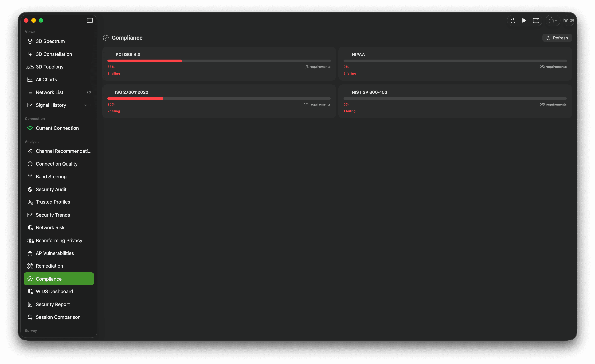Click the 3D Constellation sparkle icon
The height and width of the screenshot is (364, 595).
tap(30, 54)
